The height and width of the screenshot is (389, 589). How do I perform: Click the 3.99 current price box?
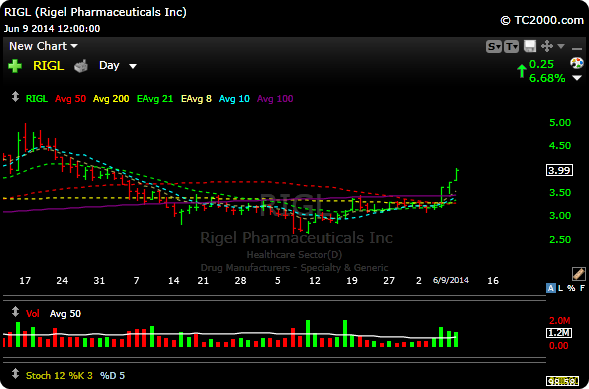click(x=559, y=170)
